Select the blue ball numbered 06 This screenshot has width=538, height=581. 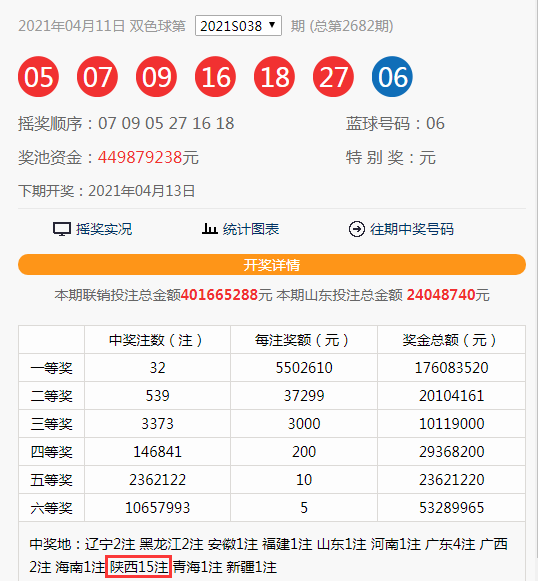[392, 77]
